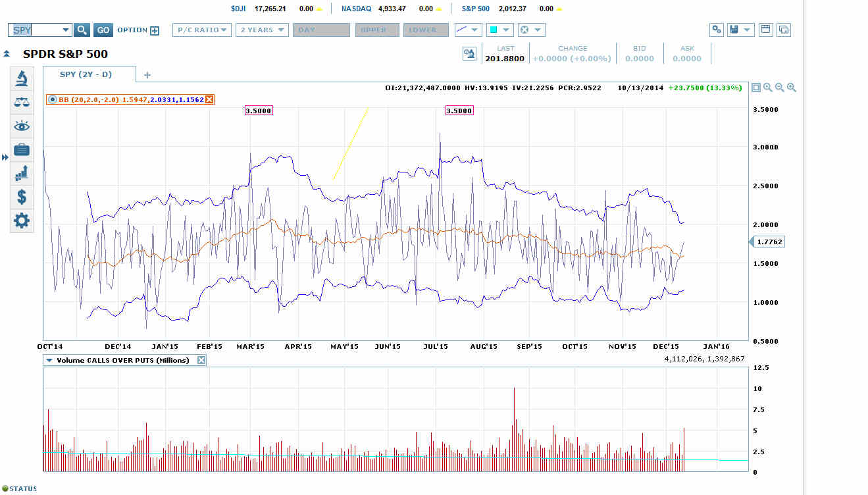Click the greyed LOWER button
The width and height of the screenshot is (868, 495).
[424, 30]
